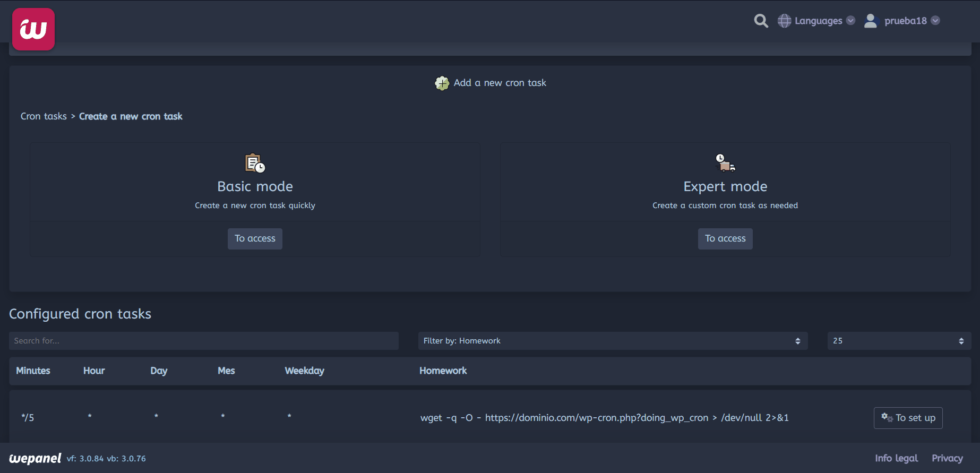
Task: Select Create a new cron task breadcrumb
Action: (131, 116)
